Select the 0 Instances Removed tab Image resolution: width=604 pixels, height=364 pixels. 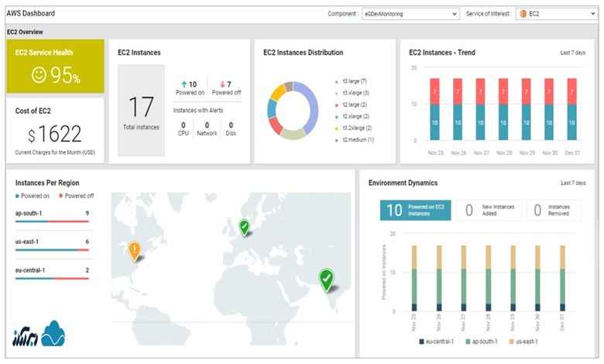(x=554, y=211)
